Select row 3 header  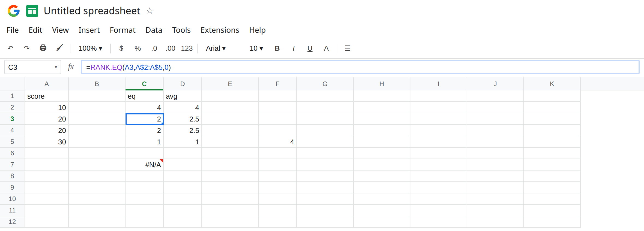(12, 119)
